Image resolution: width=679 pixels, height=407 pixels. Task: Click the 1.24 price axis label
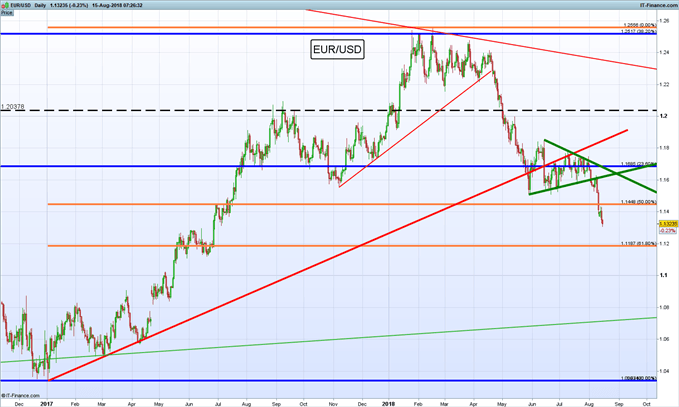pos(664,52)
